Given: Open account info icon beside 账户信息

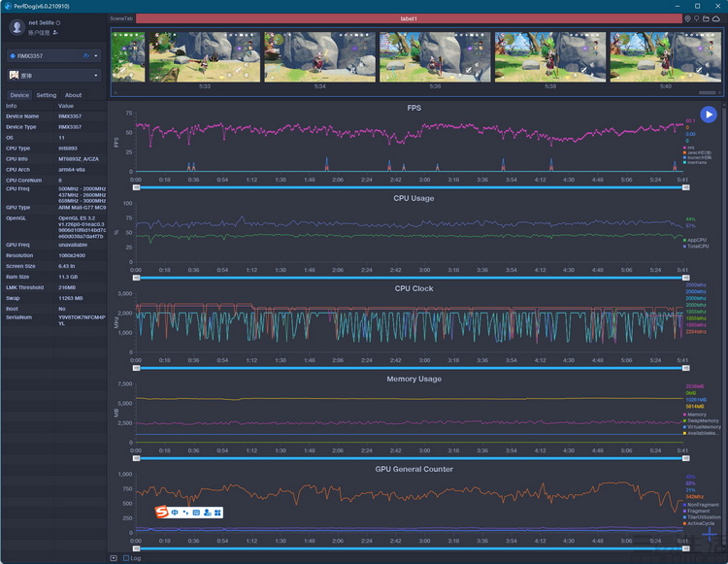Looking at the screenshot, I should [55, 32].
